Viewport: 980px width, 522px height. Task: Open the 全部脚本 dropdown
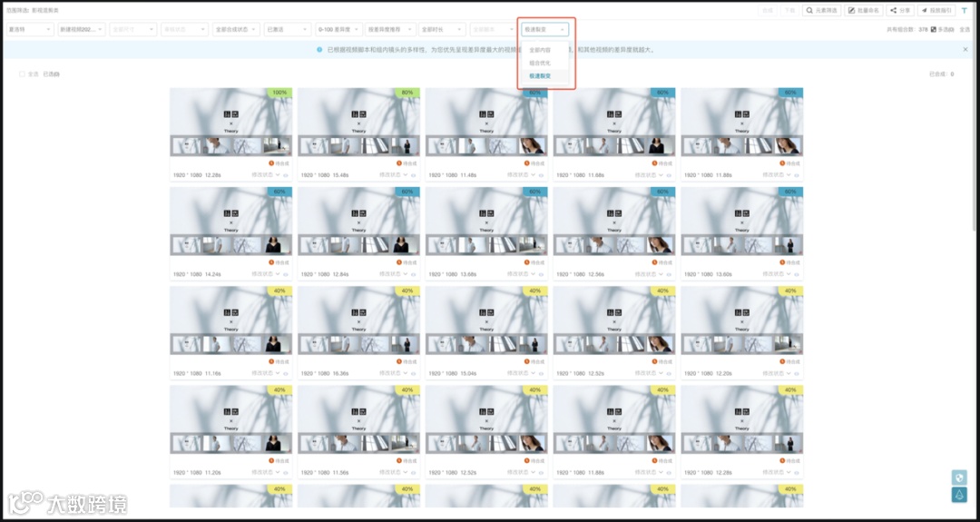(x=494, y=29)
